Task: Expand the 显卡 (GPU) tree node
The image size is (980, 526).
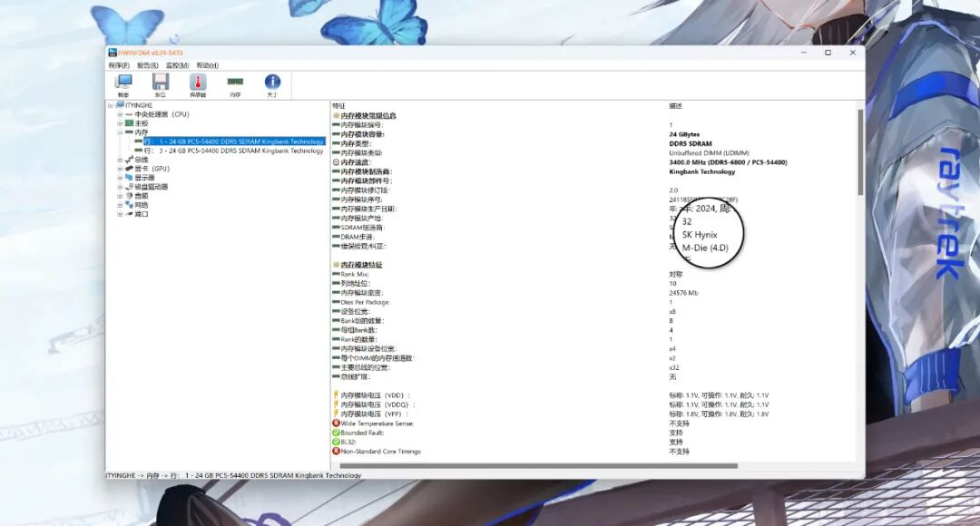Action: (x=120, y=169)
